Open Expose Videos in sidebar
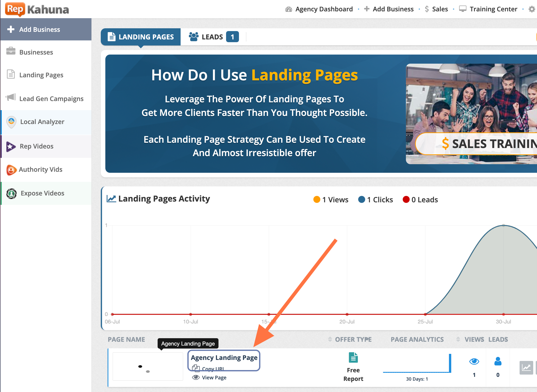The image size is (537, 392). click(x=42, y=193)
